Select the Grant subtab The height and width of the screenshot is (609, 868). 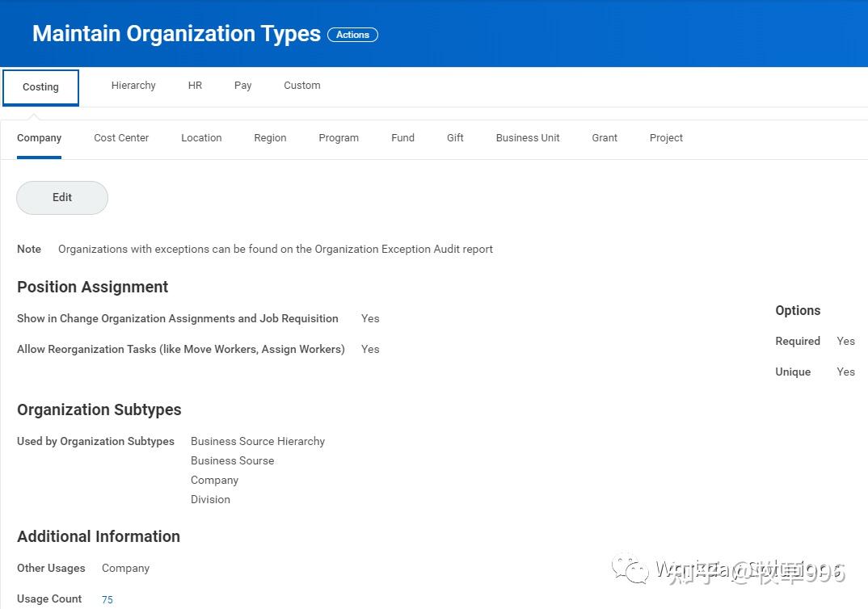click(604, 137)
